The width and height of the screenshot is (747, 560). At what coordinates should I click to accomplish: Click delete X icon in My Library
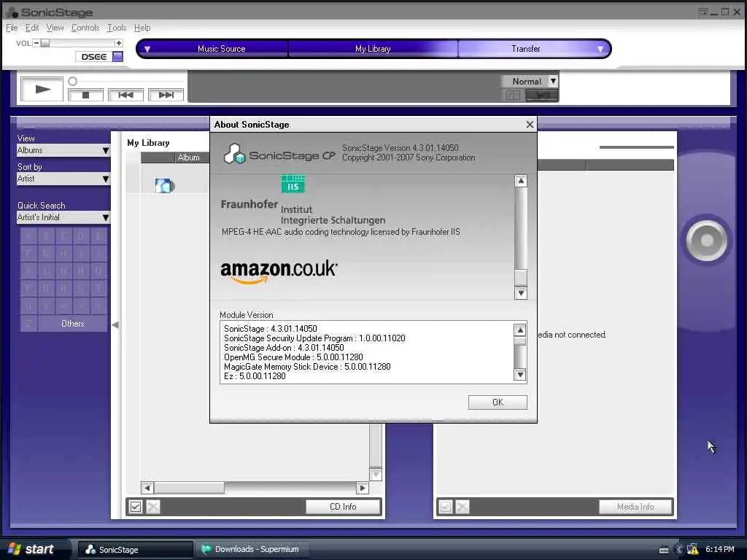(153, 507)
